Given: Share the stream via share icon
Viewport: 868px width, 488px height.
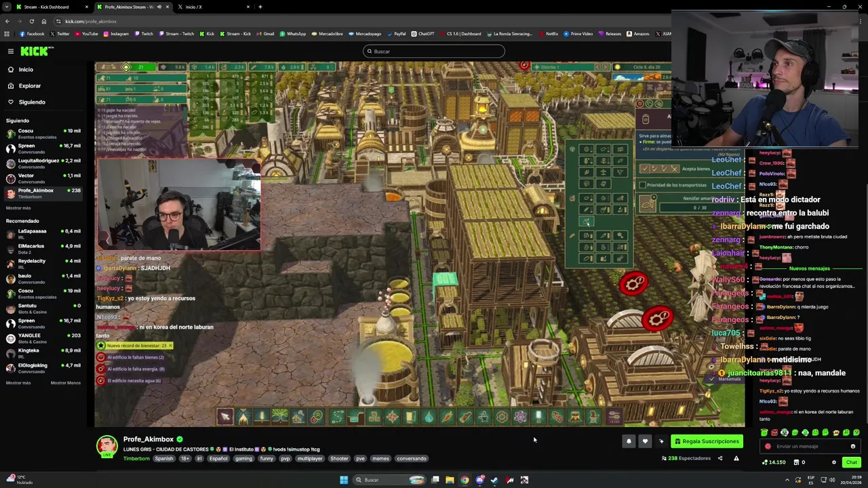Looking at the screenshot, I should tap(720, 459).
